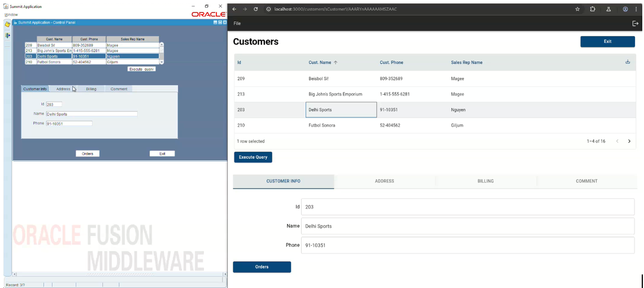
Task: Click the blue Exit button on Customers page
Action: 607,41
